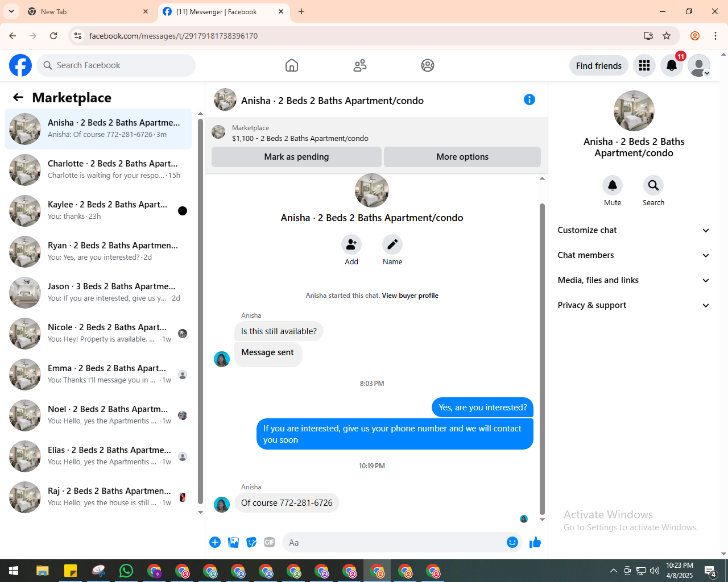Open the emoji picker in message box

pyautogui.click(x=512, y=542)
